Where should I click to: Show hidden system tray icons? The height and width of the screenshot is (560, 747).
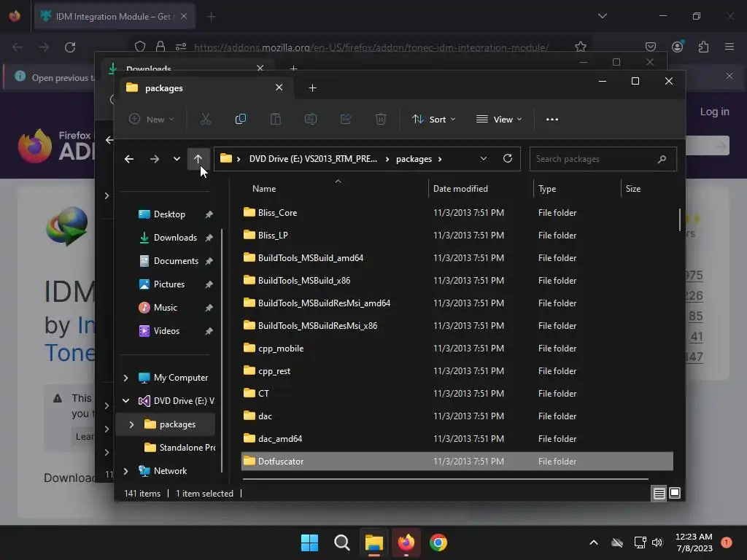point(594,542)
